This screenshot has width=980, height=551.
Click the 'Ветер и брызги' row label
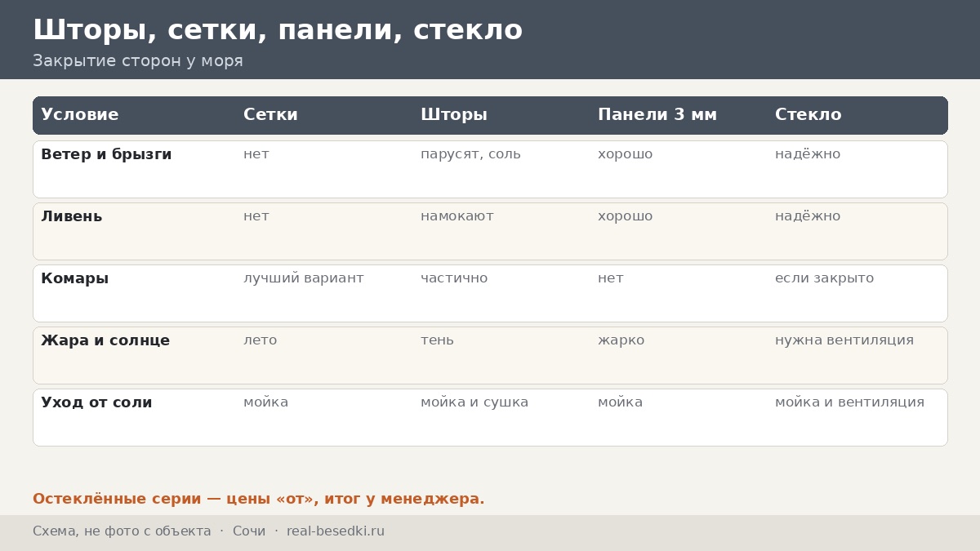(106, 154)
